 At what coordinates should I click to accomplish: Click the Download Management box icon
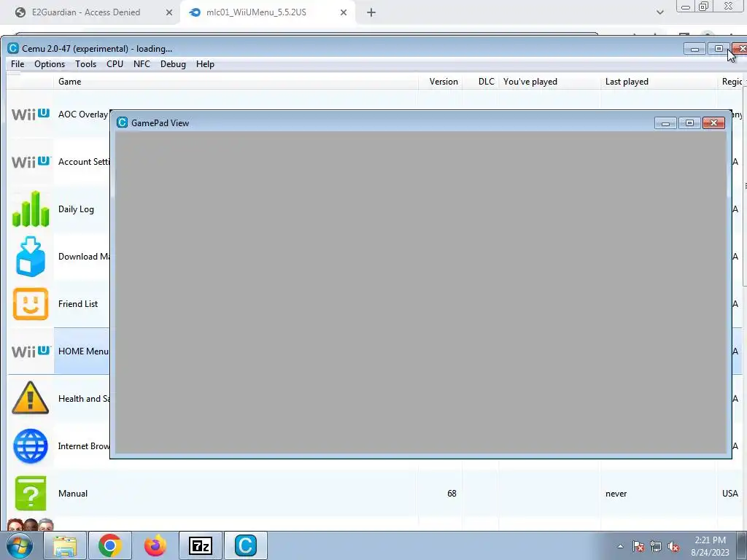(31, 257)
